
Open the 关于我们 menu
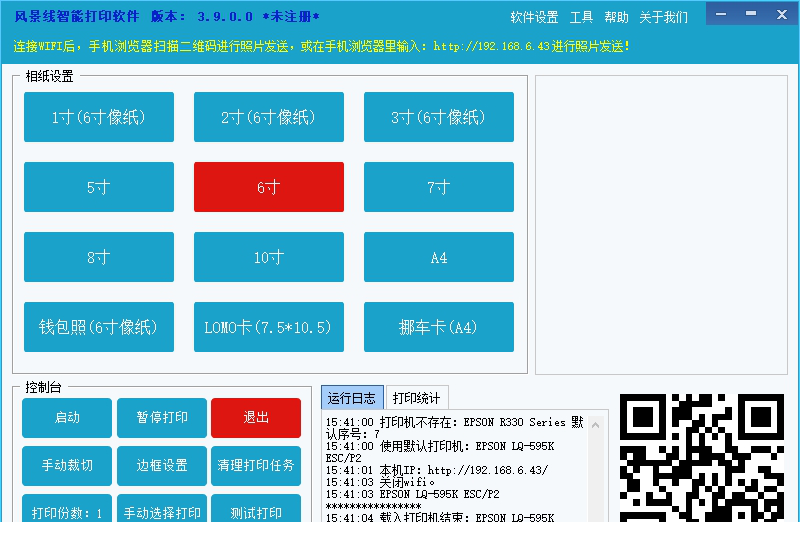(663, 17)
